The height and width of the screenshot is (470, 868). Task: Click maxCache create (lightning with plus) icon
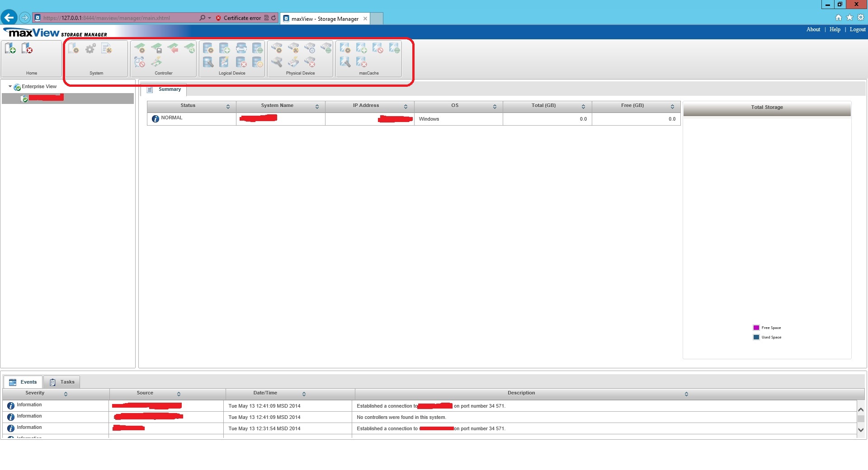(x=362, y=48)
